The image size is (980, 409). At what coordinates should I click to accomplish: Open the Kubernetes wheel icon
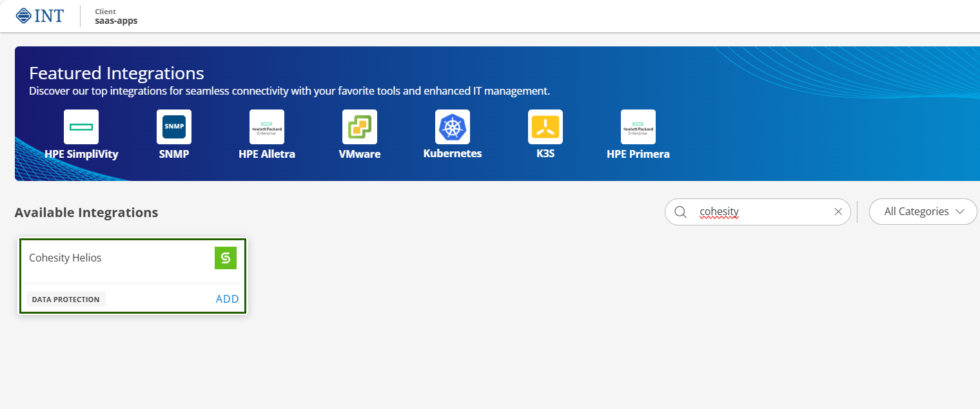pyautogui.click(x=453, y=127)
